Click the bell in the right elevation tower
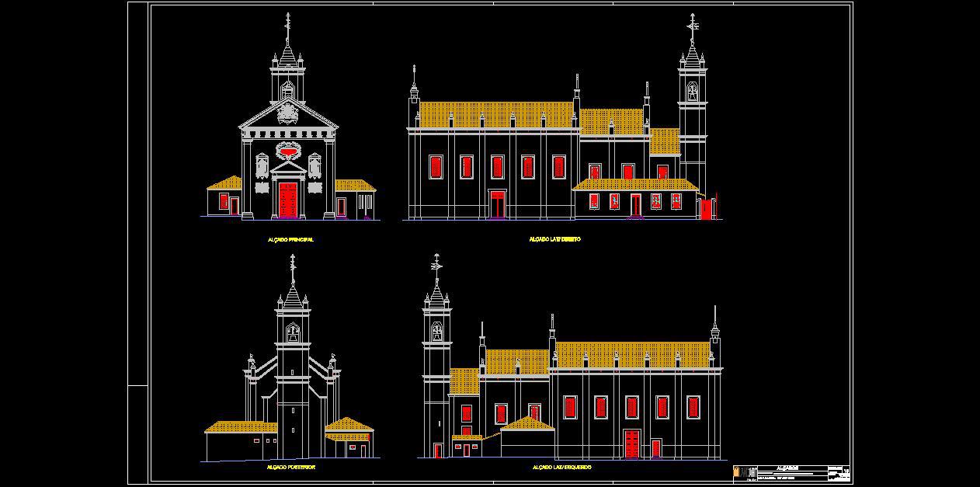This screenshot has height=487, width=980. 692,92
